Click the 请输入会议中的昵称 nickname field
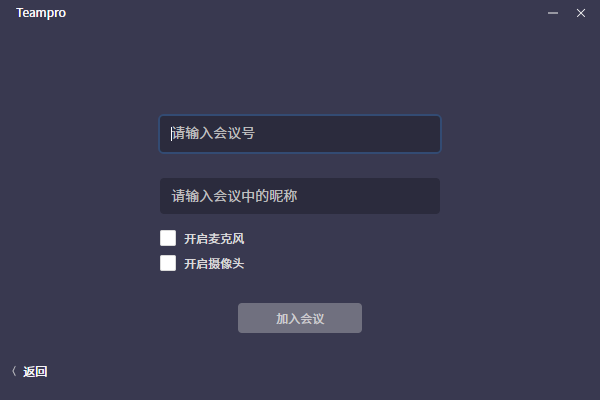The width and height of the screenshot is (600, 400). pyautogui.click(x=300, y=196)
